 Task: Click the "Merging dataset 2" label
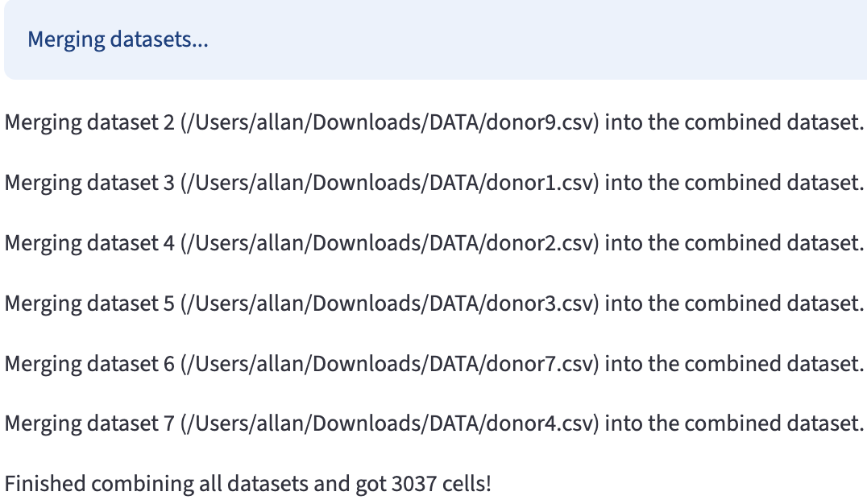coord(89,123)
